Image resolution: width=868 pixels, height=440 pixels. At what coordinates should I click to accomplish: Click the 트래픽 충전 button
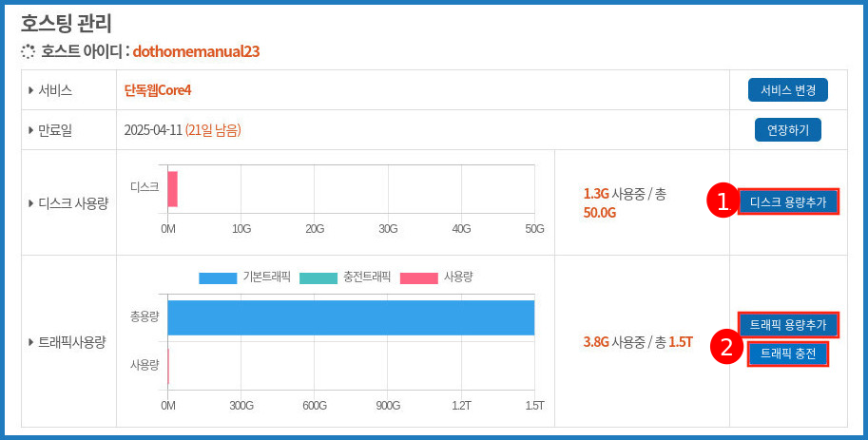coord(788,354)
